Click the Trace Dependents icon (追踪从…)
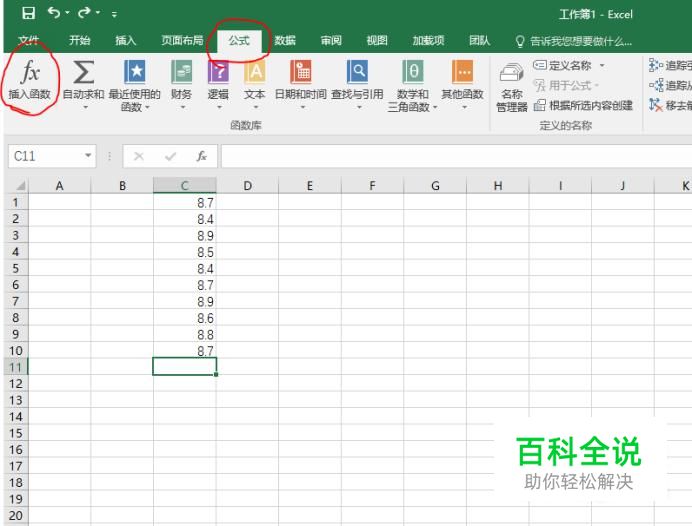This screenshot has width=692, height=526. click(655, 85)
